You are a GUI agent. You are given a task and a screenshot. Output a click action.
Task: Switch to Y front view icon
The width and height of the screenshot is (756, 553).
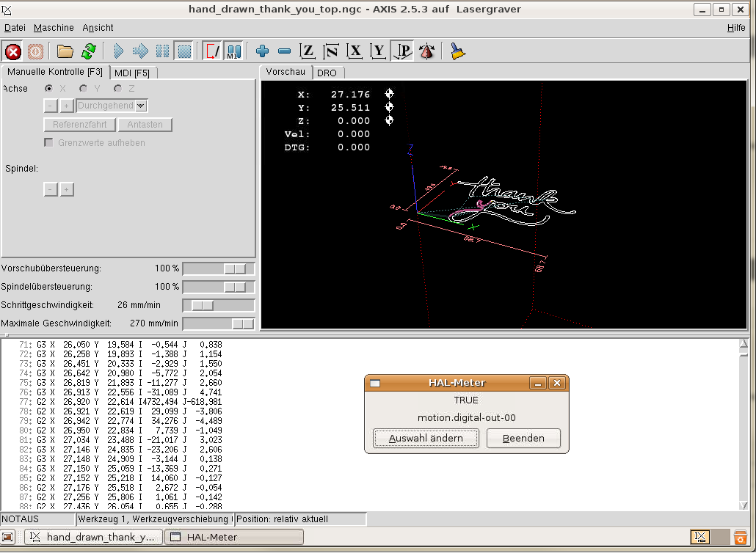point(379,51)
